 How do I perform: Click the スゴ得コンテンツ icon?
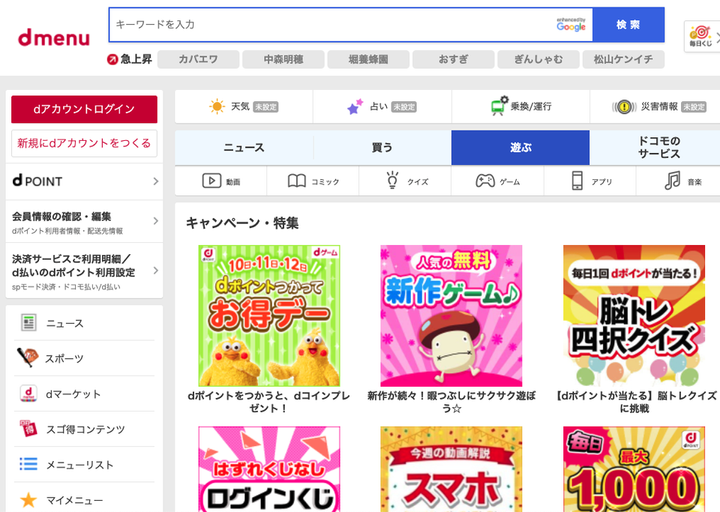point(28,428)
